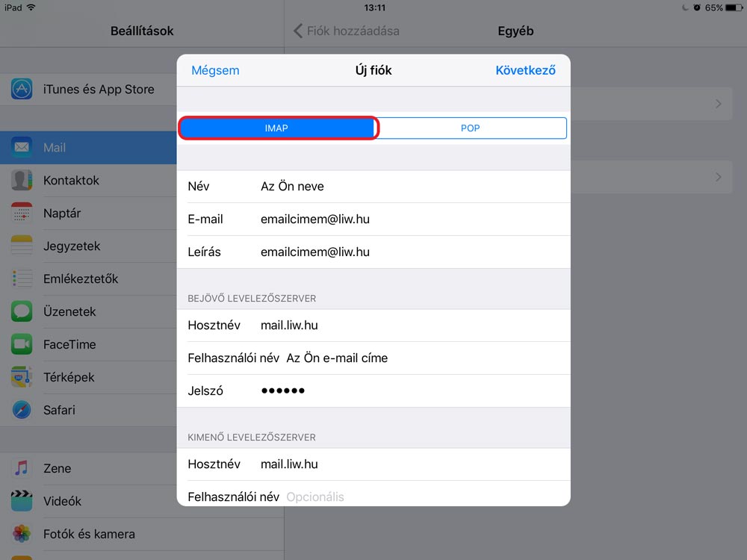The width and height of the screenshot is (747, 560).
Task: Tap the Jelszó password field
Action: tap(411, 391)
